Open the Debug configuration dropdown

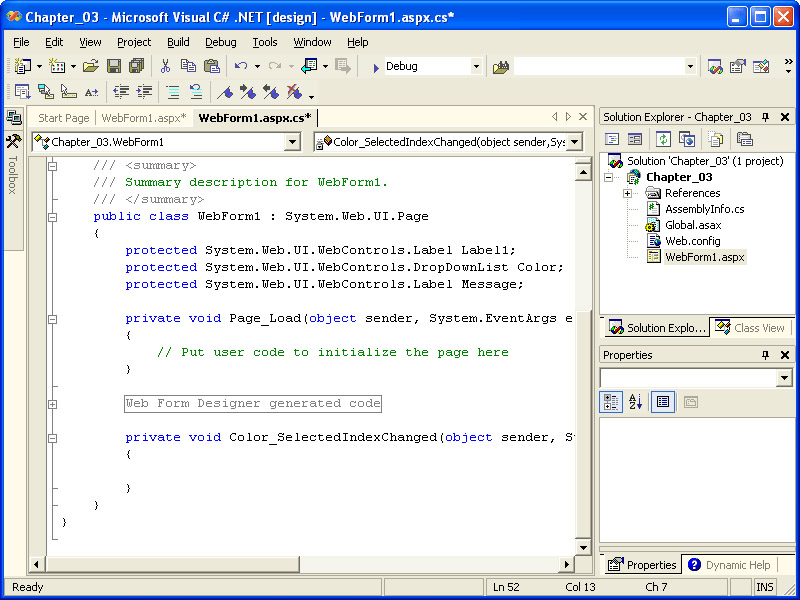[476, 67]
